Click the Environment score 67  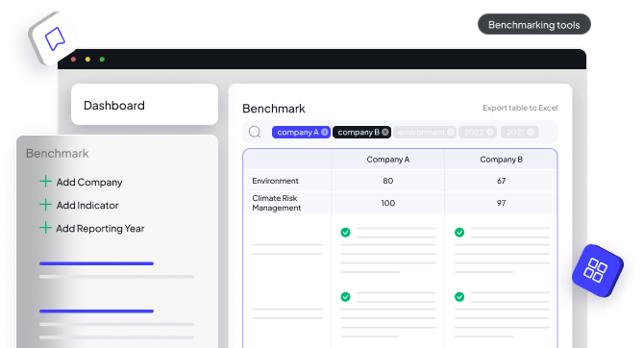point(501,181)
